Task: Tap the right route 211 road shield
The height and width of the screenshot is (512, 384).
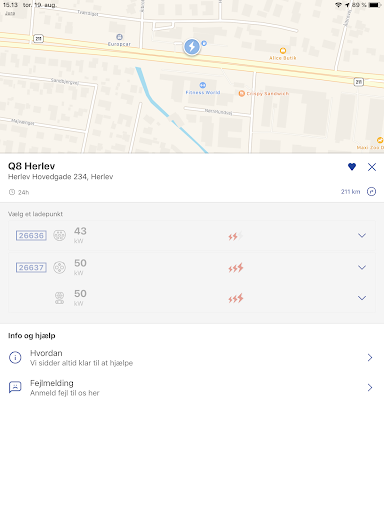Action: [358, 82]
